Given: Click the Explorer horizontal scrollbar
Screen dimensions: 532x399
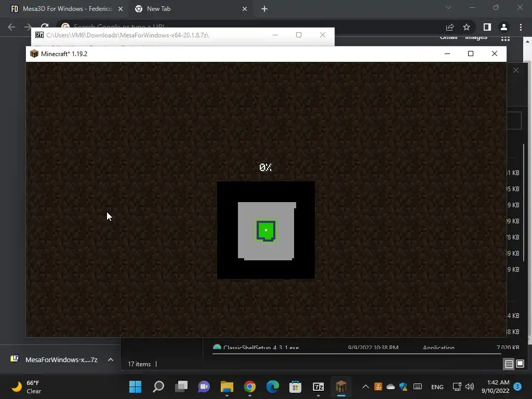Looking at the screenshot, I should click(x=356, y=354).
